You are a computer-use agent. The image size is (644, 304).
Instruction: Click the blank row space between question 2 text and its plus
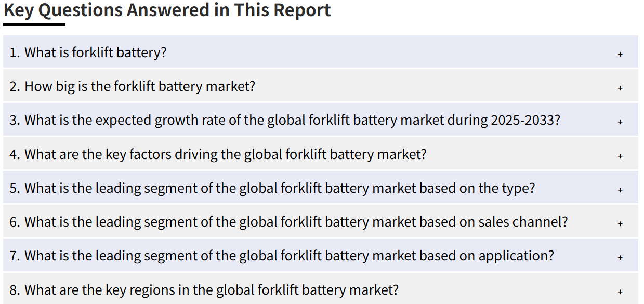tap(436, 86)
